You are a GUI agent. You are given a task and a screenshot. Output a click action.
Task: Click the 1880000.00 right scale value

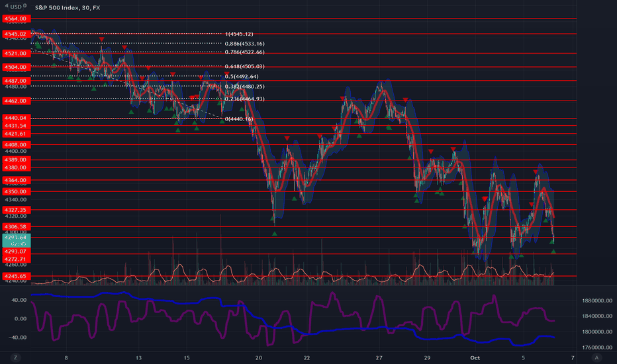tap(597, 300)
